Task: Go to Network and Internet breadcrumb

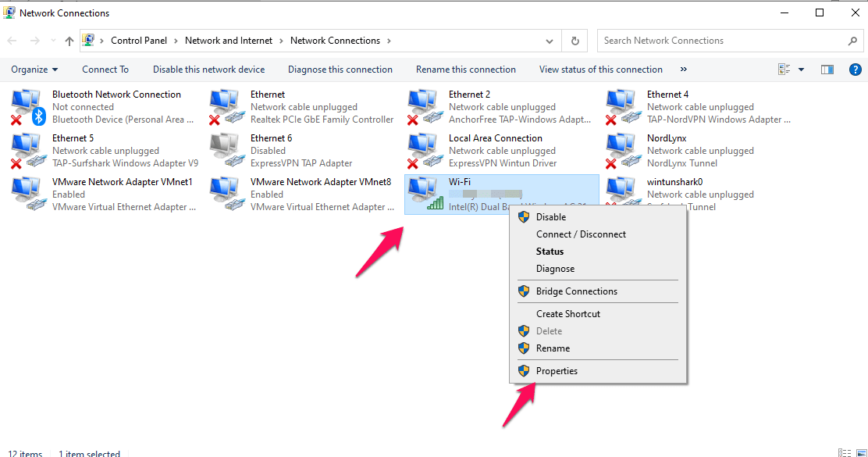Action: pos(229,41)
